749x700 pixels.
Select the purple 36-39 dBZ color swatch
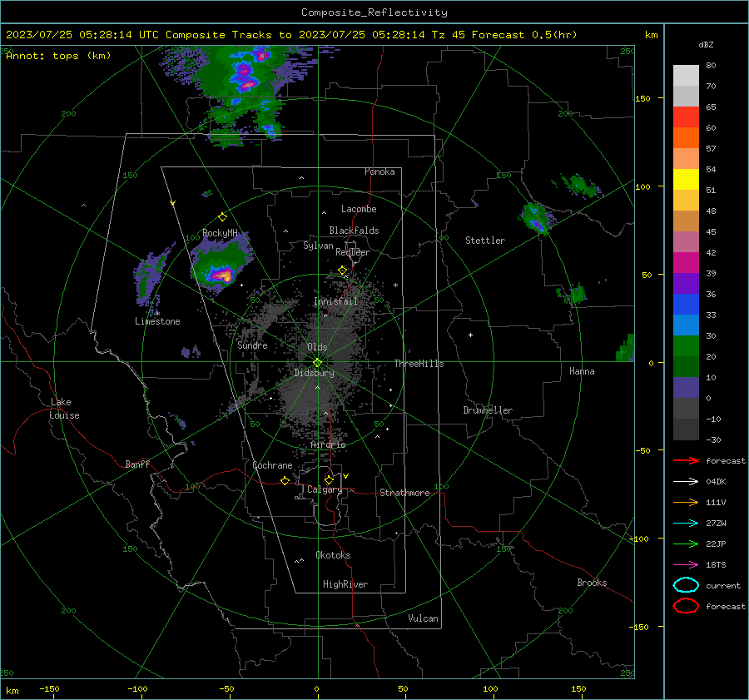686,284
